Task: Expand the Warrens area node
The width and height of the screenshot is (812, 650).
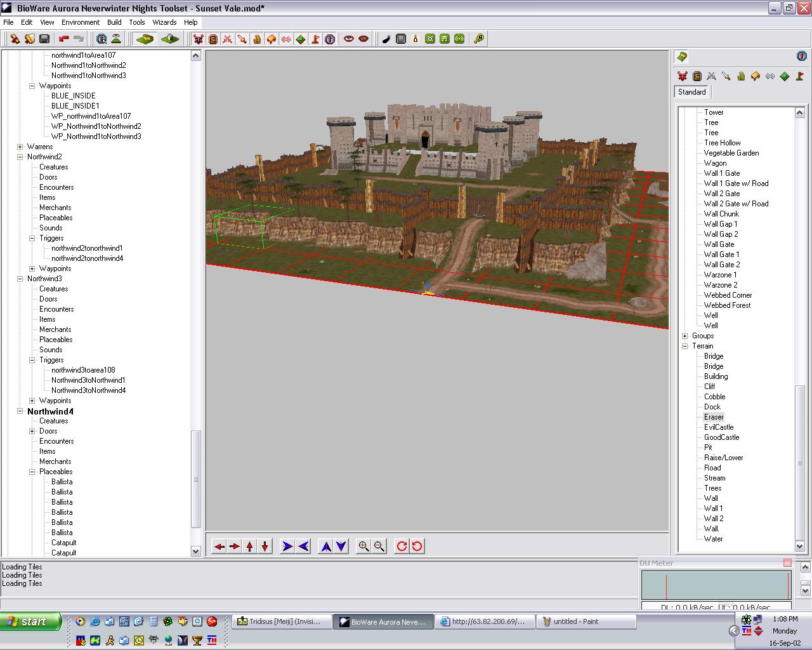Action: point(20,147)
